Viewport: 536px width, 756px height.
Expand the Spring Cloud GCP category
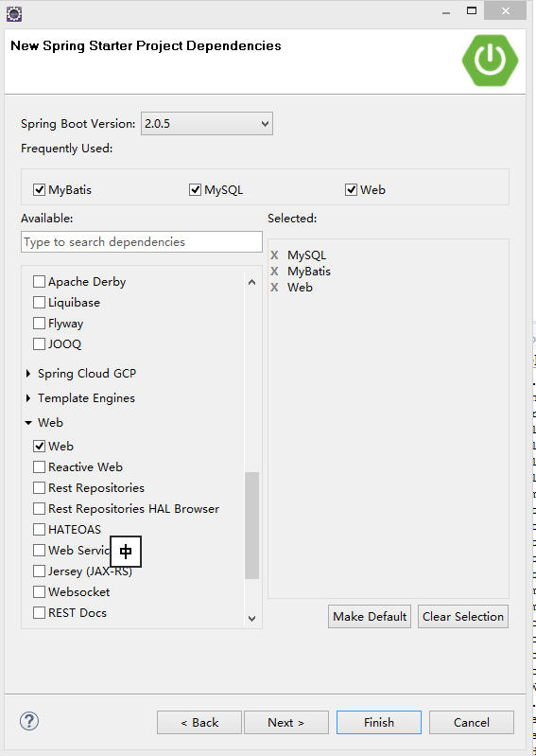point(28,374)
